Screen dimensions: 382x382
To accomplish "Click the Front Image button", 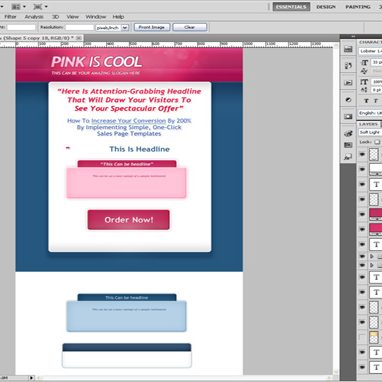I will (x=152, y=27).
